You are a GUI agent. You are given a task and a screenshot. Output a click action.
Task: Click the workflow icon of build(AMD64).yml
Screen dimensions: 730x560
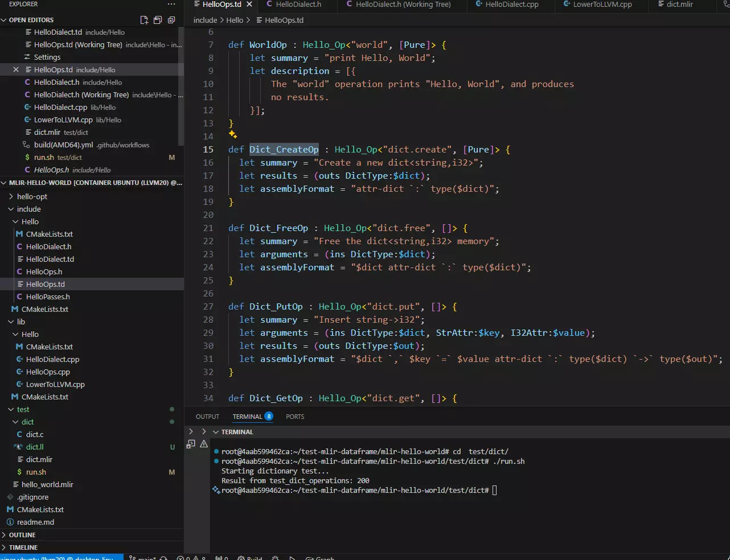26,145
